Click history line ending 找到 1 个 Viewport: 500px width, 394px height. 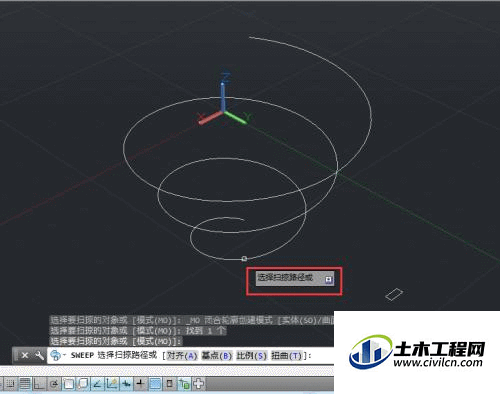pyautogui.click(x=138, y=331)
